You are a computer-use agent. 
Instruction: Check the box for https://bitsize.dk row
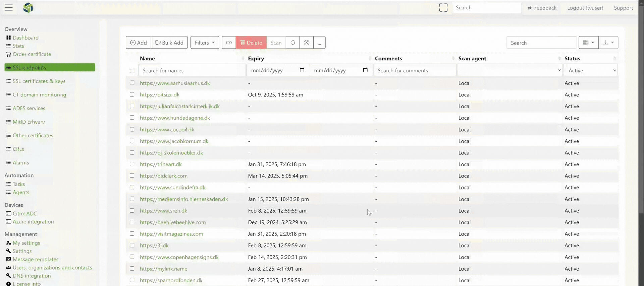[x=132, y=94]
